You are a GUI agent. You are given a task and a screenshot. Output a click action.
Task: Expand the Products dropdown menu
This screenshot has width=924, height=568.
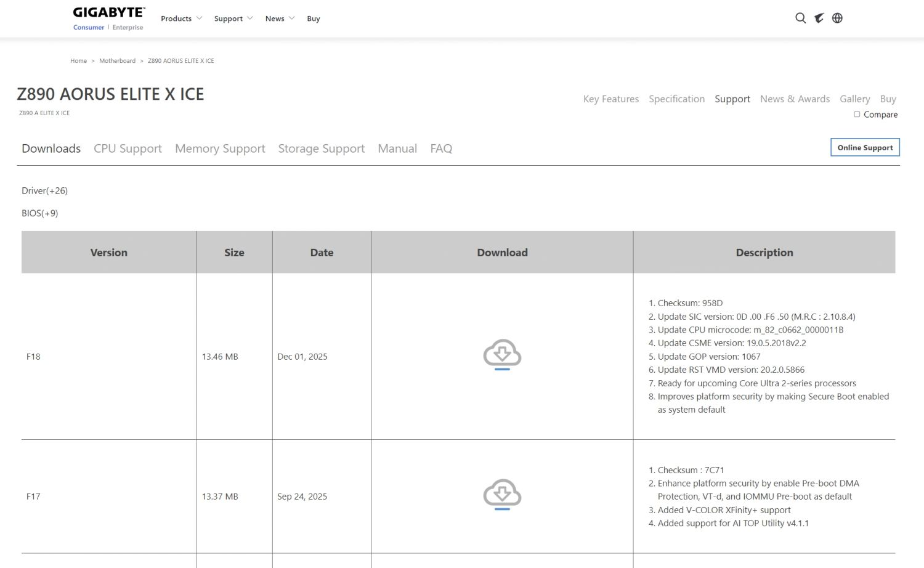click(x=181, y=18)
